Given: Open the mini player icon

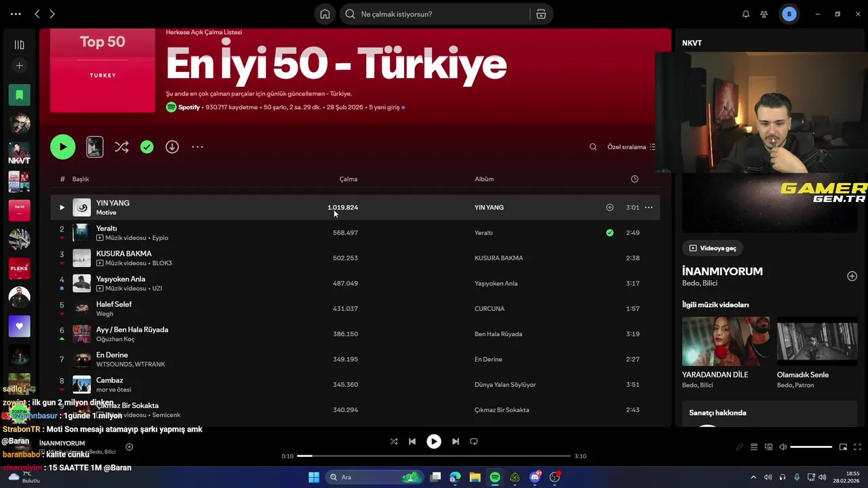Looking at the screenshot, I should (843, 447).
